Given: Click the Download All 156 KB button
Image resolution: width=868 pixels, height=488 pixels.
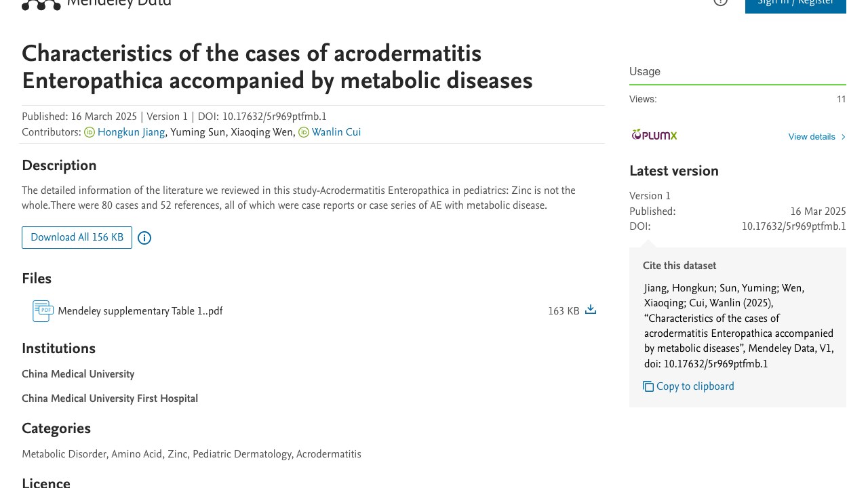Looking at the screenshot, I should [x=77, y=238].
